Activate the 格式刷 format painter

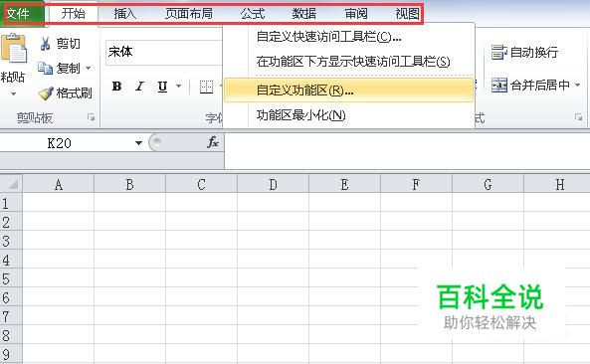(66, 93)
